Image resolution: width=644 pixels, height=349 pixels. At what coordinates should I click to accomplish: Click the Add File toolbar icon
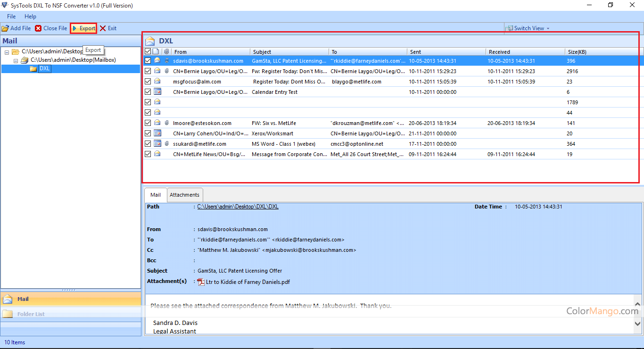pos(5,28)
